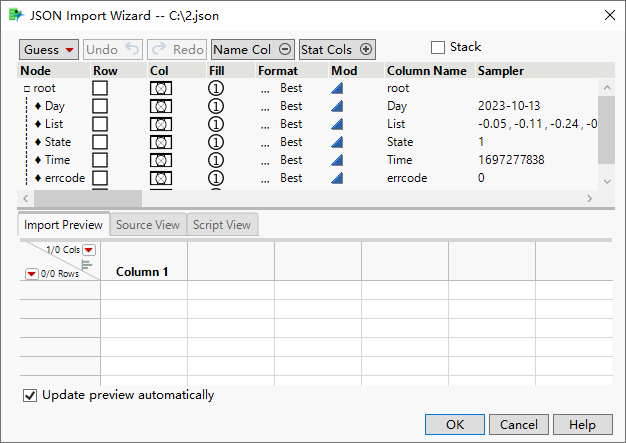Screen dimensions: 626x443
Task: Switch to the Source View tab
Action: (148, 225)
